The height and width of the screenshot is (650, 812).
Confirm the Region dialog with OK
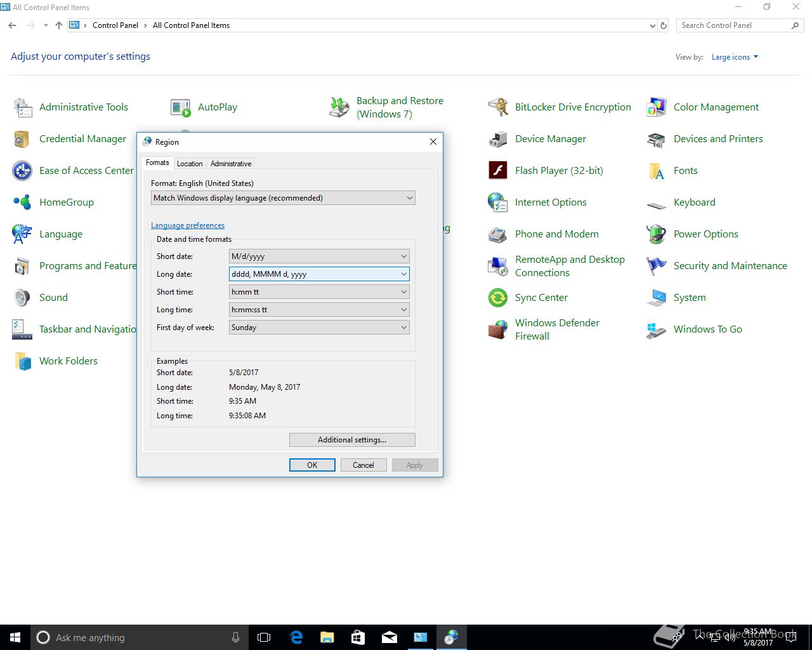click(x=312, y=465)
